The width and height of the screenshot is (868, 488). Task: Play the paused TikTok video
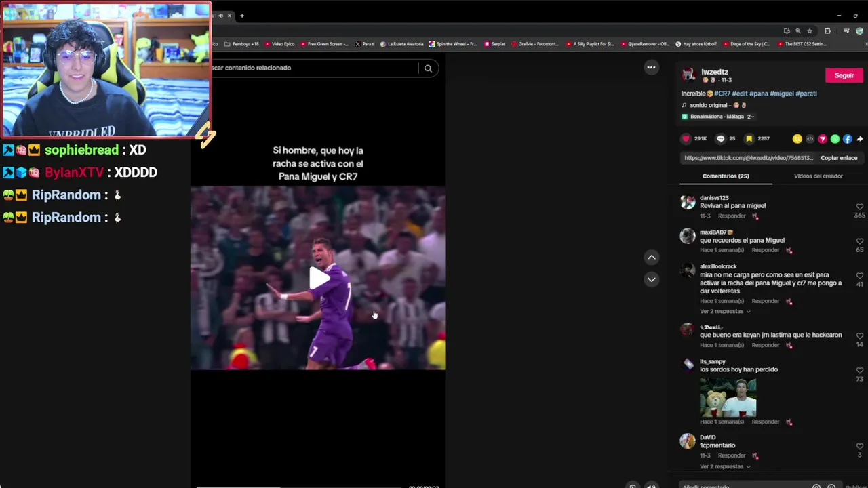[319, 279]
